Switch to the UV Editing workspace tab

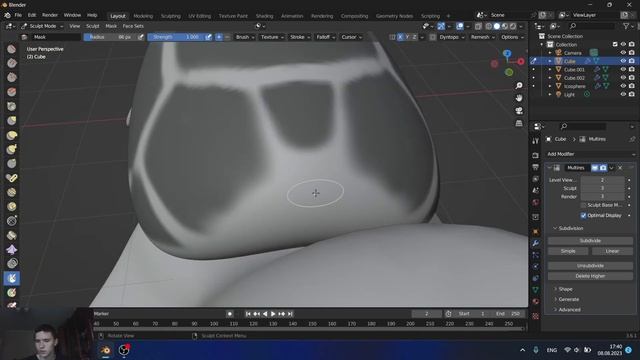[x=199, y=16]
